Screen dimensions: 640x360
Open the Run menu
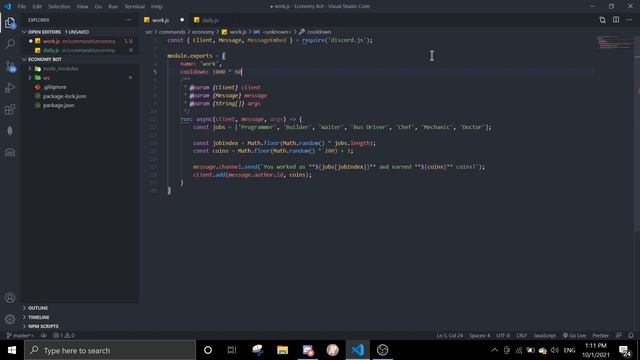(x=113, y=7)
